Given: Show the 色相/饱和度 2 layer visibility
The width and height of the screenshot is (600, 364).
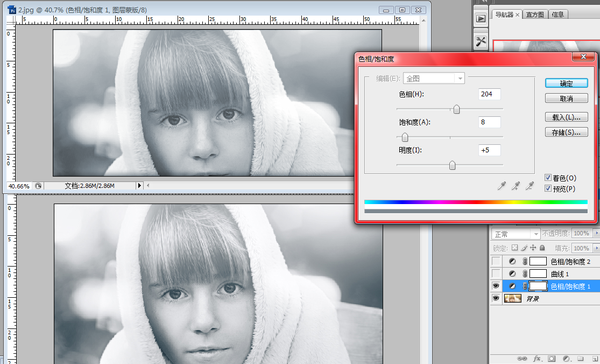Looking at the screenshot, I should (x=496, y=261).
